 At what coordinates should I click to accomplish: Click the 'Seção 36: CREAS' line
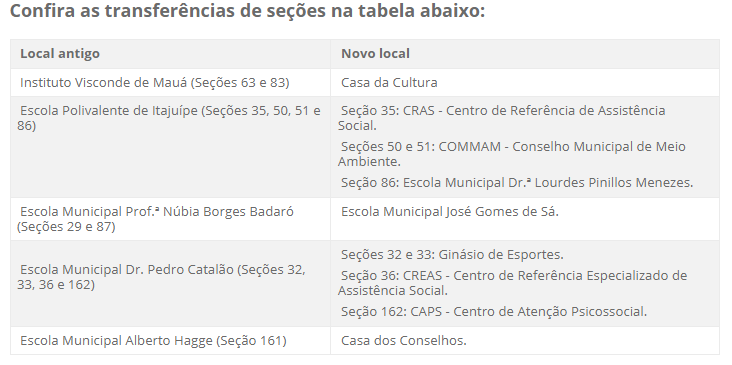tap(513, 283)
